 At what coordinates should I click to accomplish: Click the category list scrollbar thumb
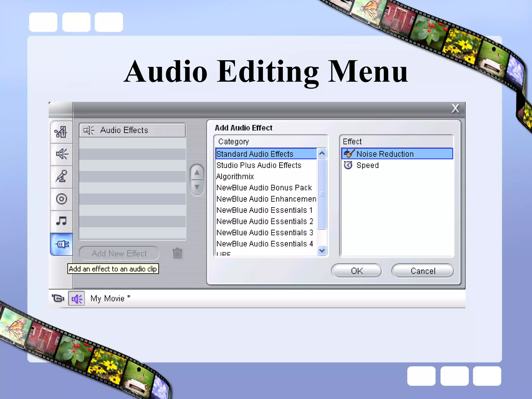tap(322, 194)
